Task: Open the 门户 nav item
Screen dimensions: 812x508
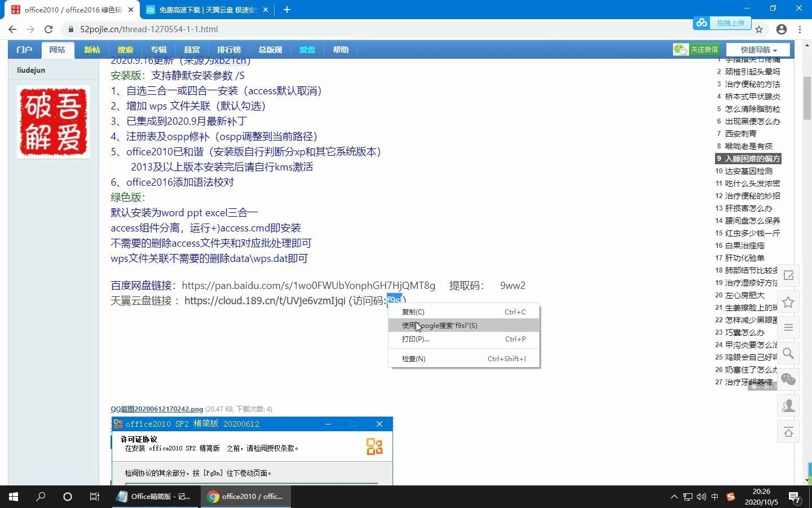Action: click(x=24, y=50)
